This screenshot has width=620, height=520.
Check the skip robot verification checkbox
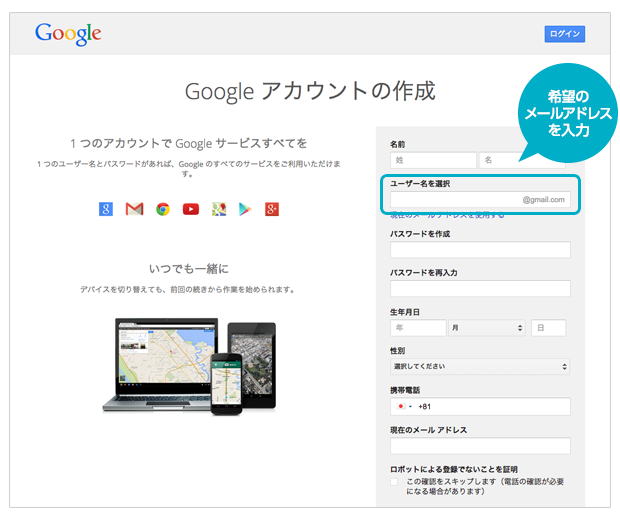(x=394, y=482)
